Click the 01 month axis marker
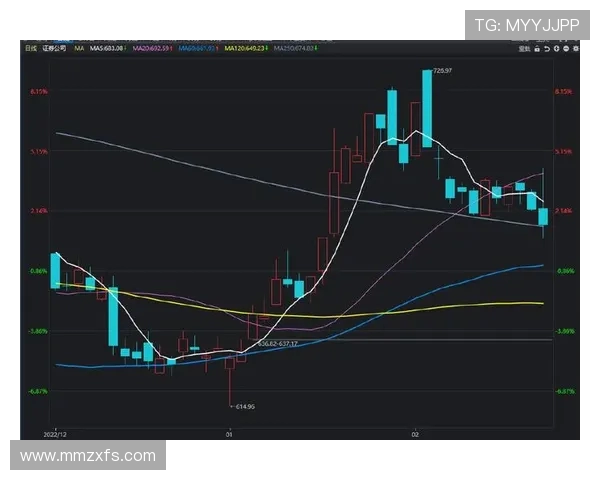This screenshot has height=480, width=600. (229, 434)
